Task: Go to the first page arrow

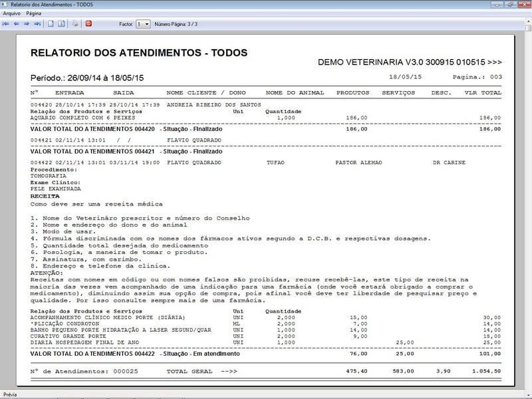Action: coord(6,24)
